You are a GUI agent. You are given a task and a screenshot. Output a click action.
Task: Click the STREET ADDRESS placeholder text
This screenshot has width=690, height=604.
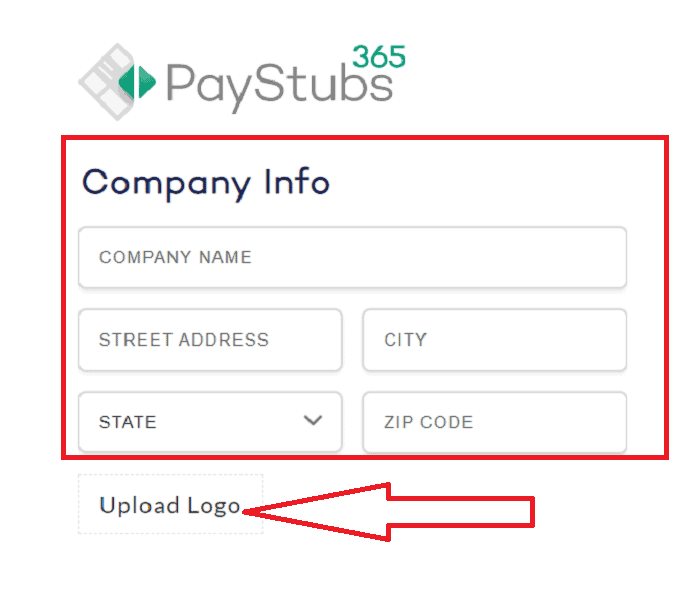tap(184, 340)
